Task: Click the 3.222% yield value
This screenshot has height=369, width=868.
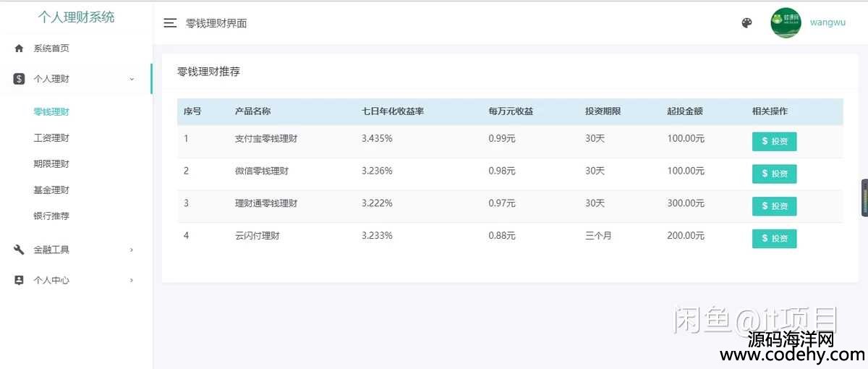Action: point(377,203)
